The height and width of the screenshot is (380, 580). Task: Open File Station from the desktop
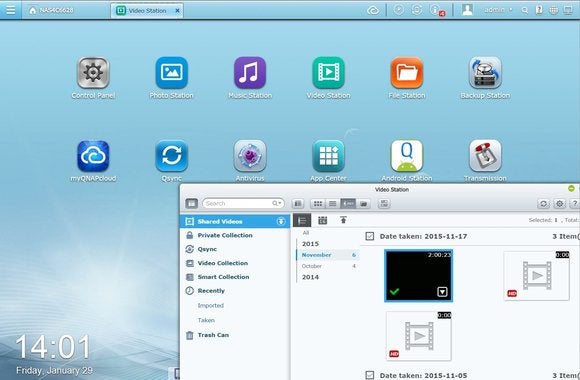pos(407,73)
